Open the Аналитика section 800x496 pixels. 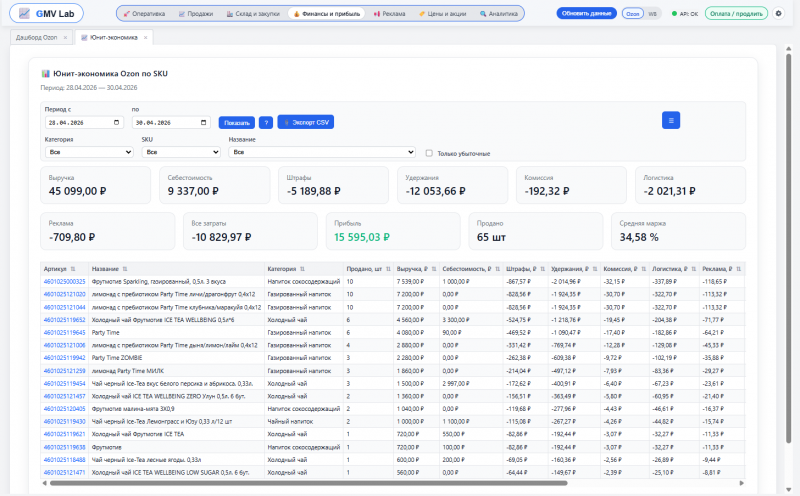tap(499, 14)
